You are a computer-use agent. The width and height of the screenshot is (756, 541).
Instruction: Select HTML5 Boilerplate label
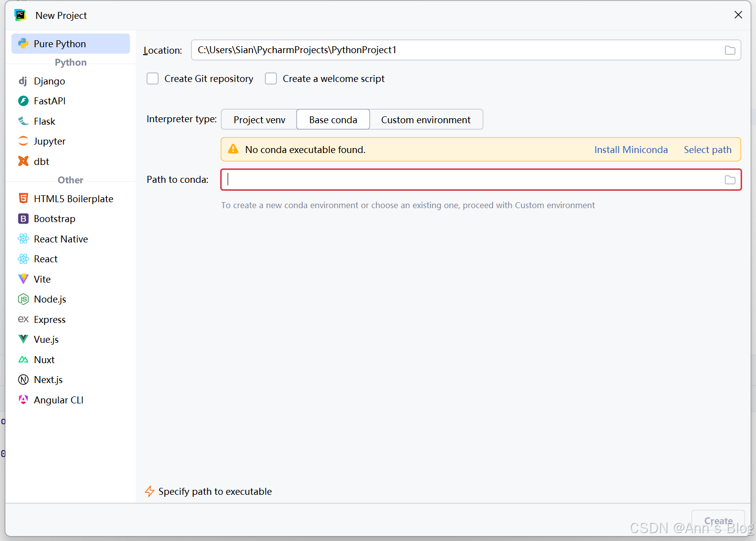[74, 199]
